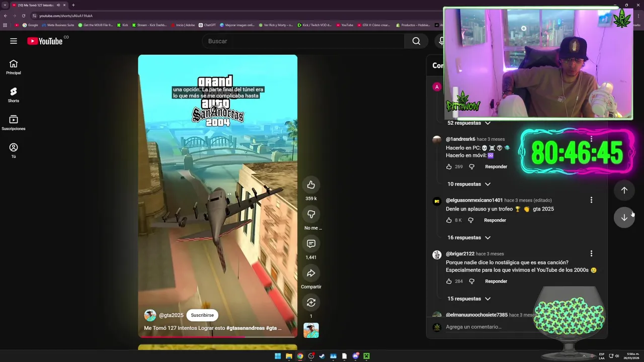Open @1andresrk6's profile name
This screenshot has width=644, height=362.
click(x=460, y=139)
